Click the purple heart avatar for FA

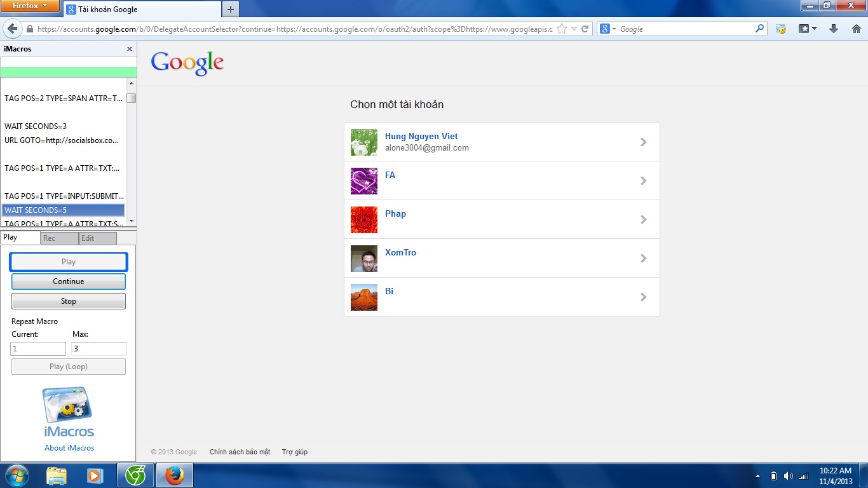[364, 181]
